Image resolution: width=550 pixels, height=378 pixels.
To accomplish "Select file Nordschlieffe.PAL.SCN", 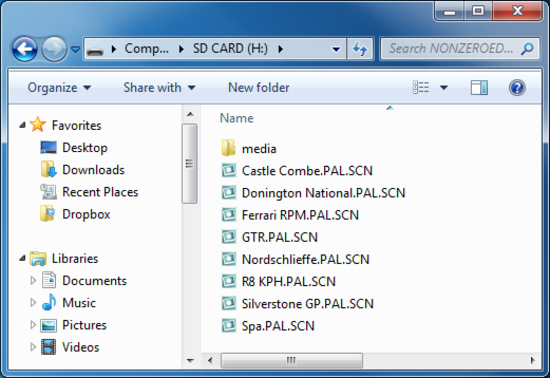I will pyautogui.click(x=306, y=259).
